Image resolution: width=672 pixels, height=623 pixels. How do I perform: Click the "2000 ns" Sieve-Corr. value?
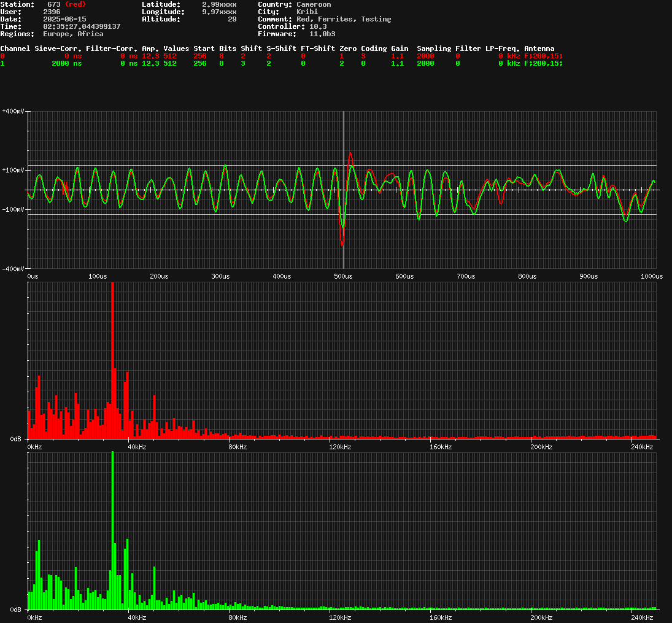66,63
